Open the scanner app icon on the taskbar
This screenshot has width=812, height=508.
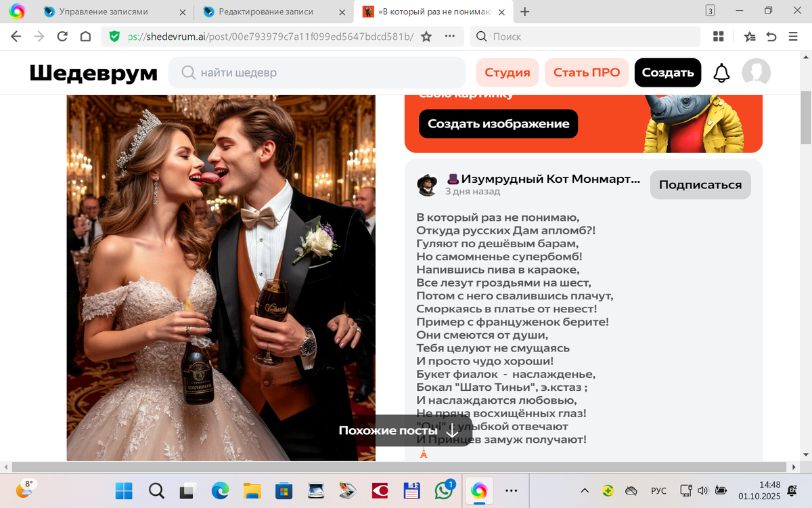coord(316,490)
